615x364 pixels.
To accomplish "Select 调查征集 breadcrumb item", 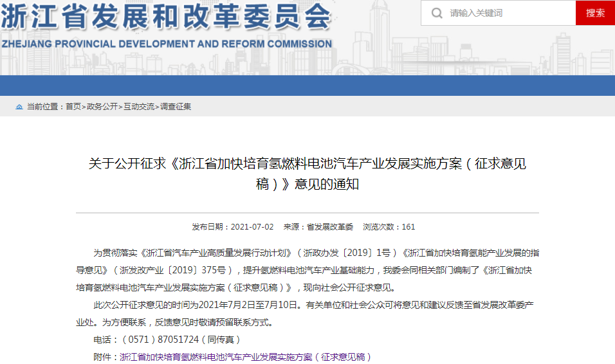I will [x=176, y=107].
